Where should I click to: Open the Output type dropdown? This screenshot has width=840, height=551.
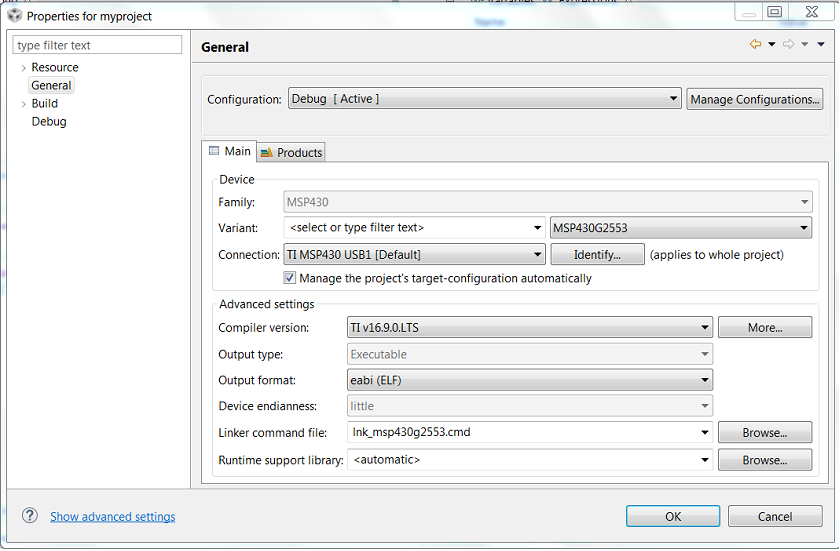(530, 354)
